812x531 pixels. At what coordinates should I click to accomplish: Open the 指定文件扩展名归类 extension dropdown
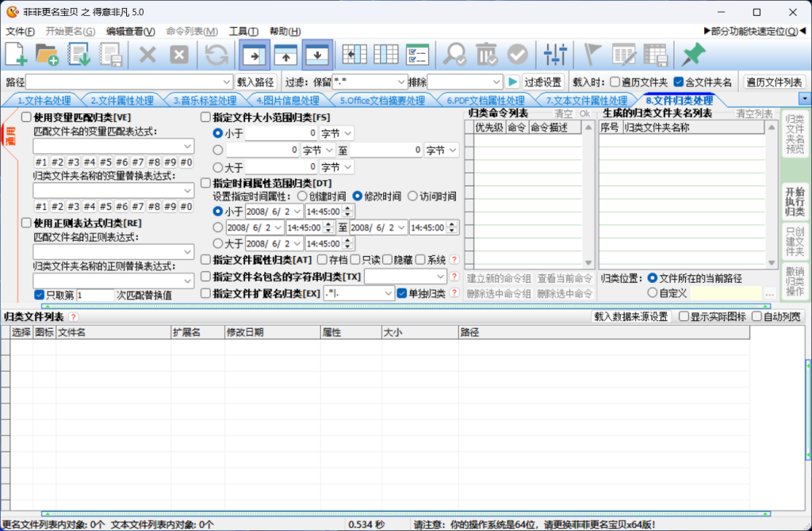(x=389, y=293)
